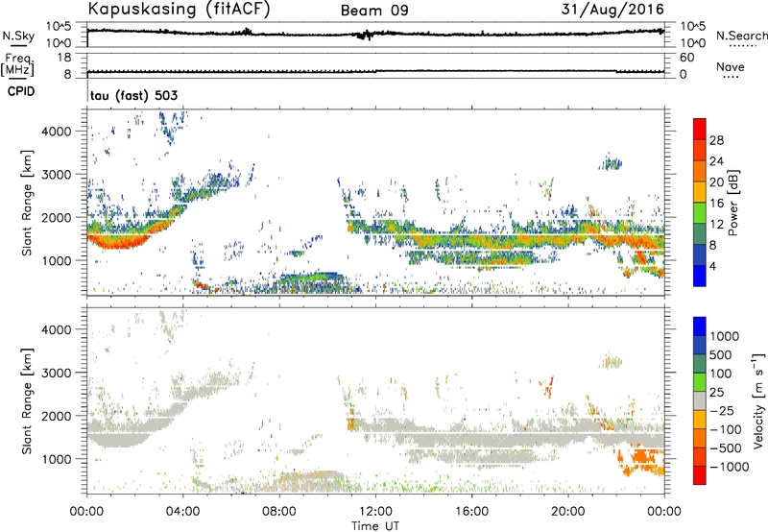The image size is (768, 532).
Task: Click the N.Search legend label
Action: [742, 36]
